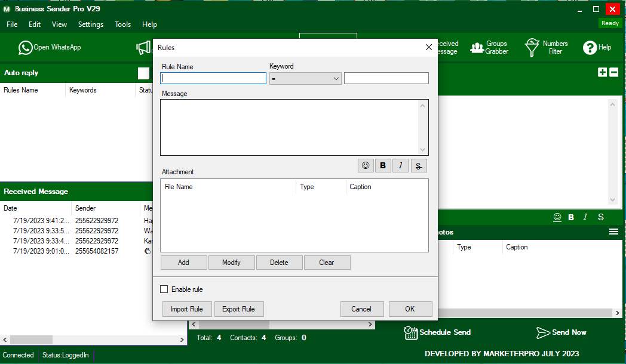Open the Settings menu
Image resolution: width=626 pixels, height=364 pixels.
[x=91, y=24]
